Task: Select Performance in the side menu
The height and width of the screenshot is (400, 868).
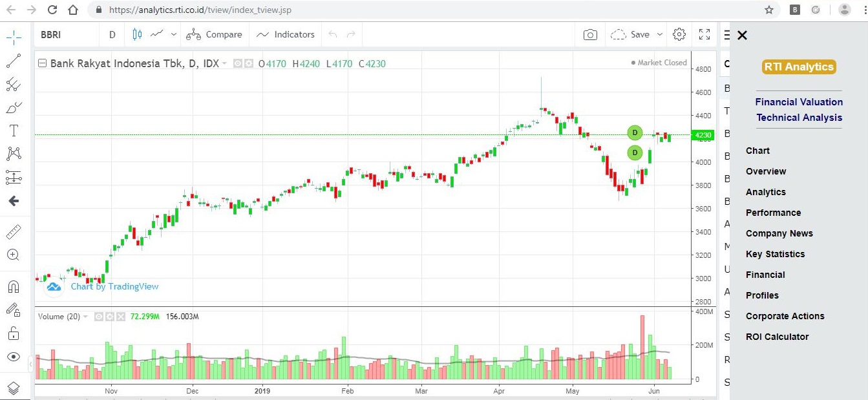Action: [x=773, y=213]
